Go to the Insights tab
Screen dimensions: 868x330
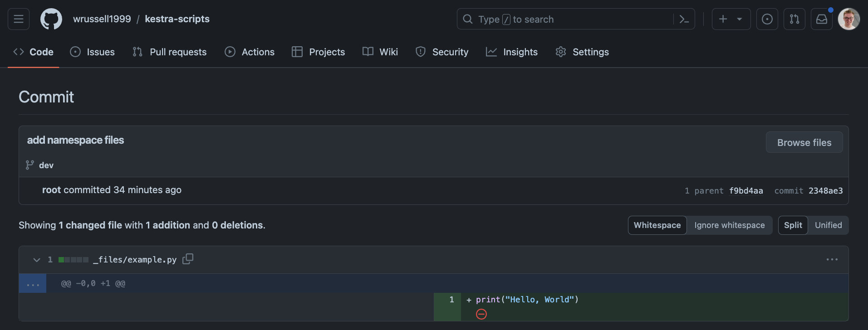click(512, 52)
